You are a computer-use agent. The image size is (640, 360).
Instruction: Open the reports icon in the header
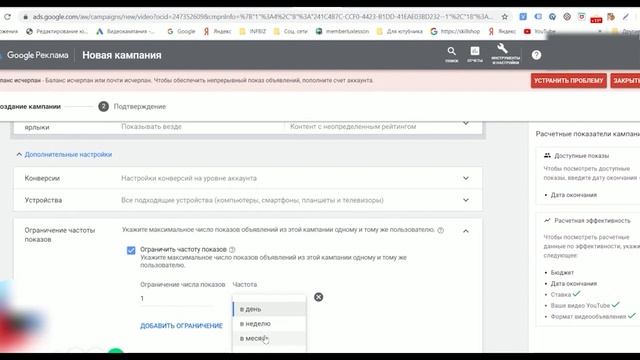click(475, 55)
